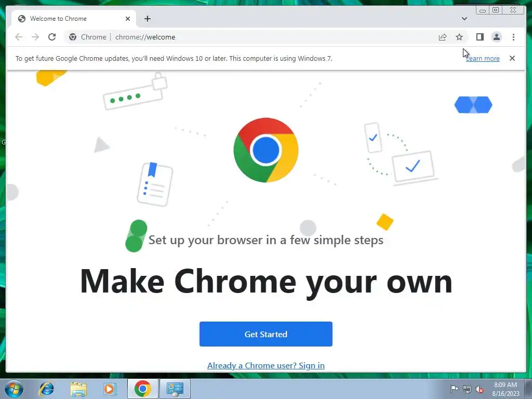Click the network tray icon
The image size is (532, 399).
(467, 389)
